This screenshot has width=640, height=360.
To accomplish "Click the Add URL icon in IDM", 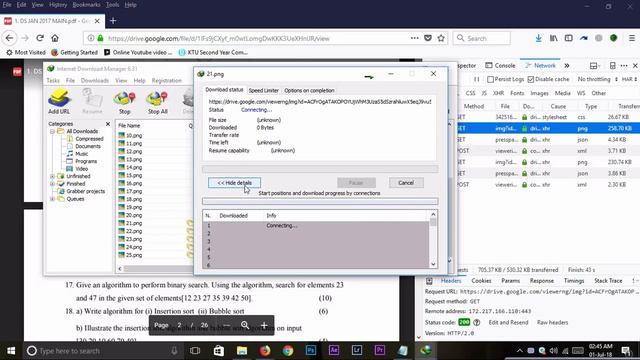I will [x=59, y=101].
